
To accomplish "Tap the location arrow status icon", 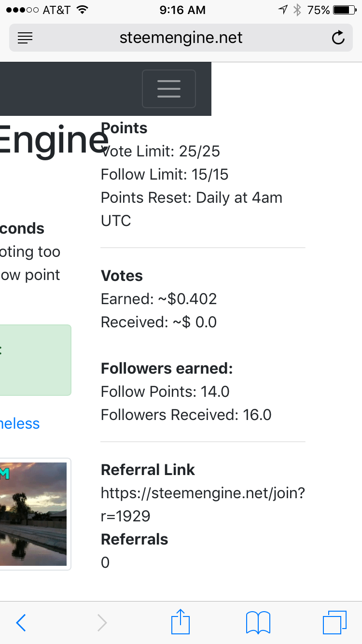I will point(282,10).
